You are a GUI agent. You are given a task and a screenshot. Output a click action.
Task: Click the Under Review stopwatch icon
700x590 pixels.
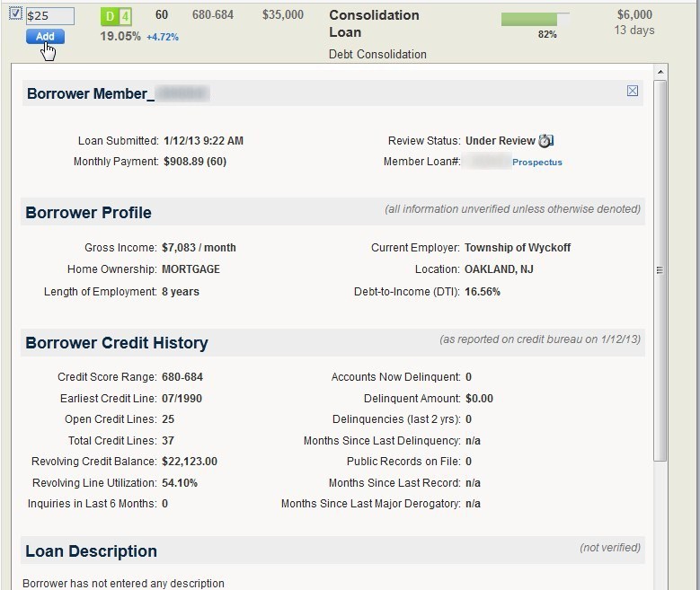545,141
